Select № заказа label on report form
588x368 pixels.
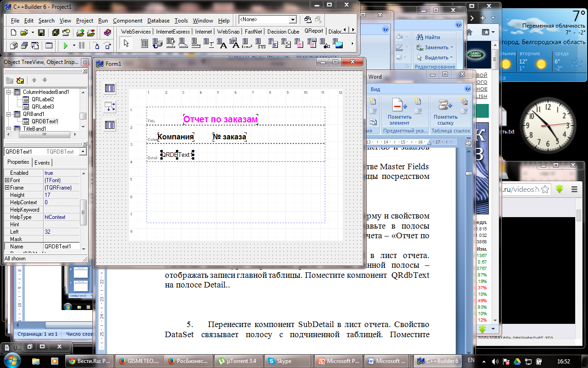pos(230,137)
